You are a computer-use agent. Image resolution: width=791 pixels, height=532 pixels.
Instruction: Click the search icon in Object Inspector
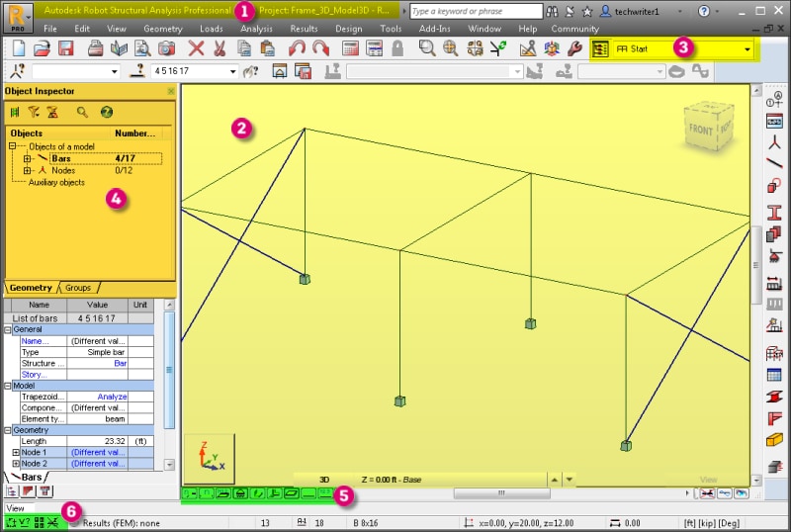coord(82,112)
